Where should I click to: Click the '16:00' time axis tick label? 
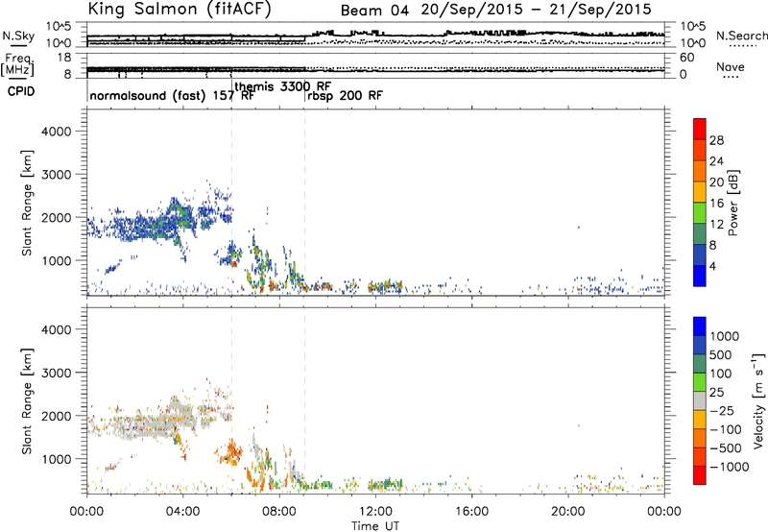(472, 512)
